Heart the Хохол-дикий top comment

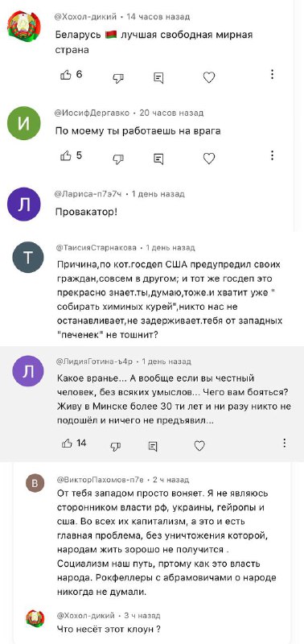(209, 77)
